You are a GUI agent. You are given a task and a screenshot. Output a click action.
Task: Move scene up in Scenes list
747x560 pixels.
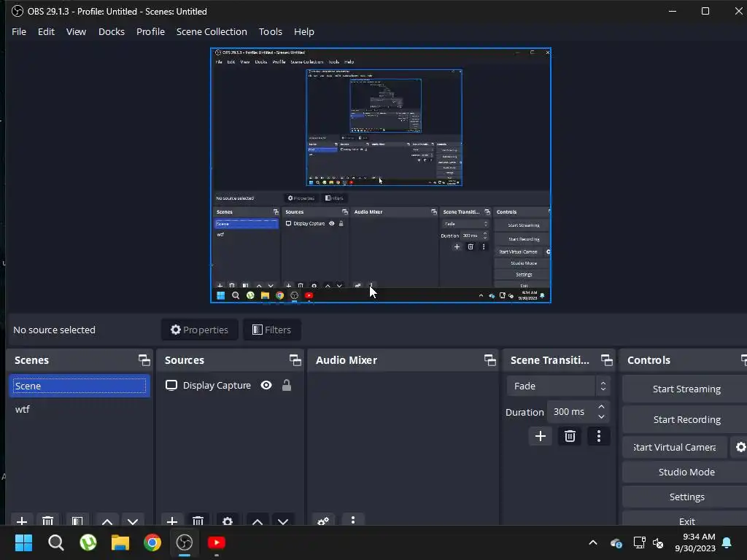tap(107, 521)
